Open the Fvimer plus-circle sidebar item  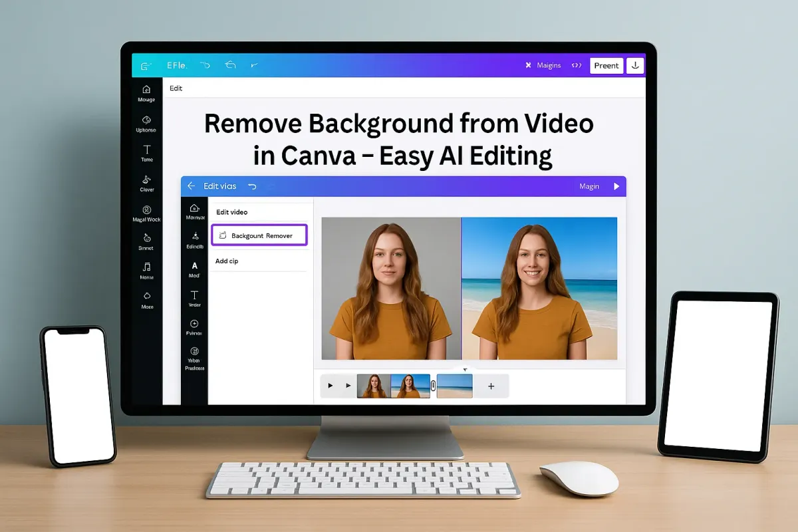coord(195,327)
